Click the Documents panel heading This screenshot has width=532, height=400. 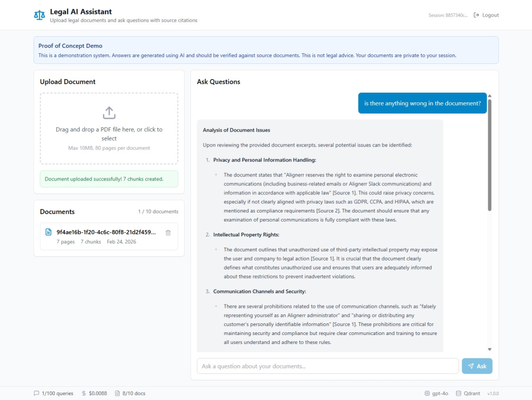tap(57, 211)
